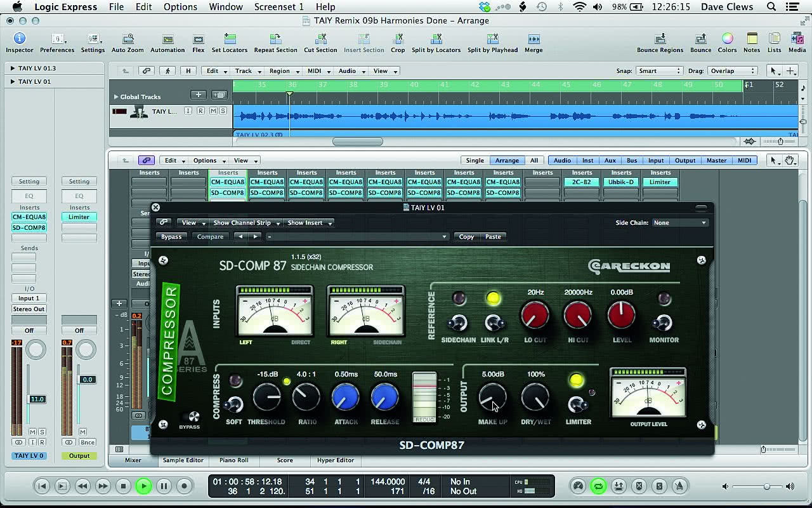The width and height of the screenshot is (812, 508).
Task: Toggle the LINK L/R switch
Action: click(x=494, y=323)
